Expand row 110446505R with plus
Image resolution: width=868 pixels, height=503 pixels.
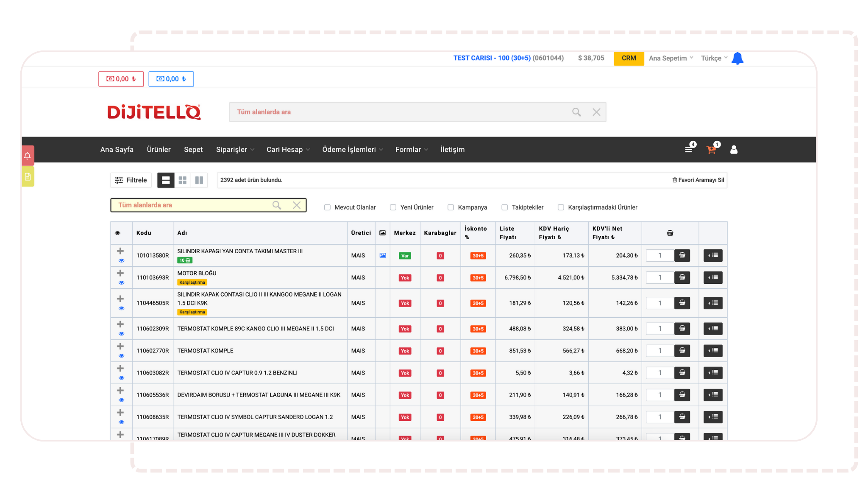120,299
